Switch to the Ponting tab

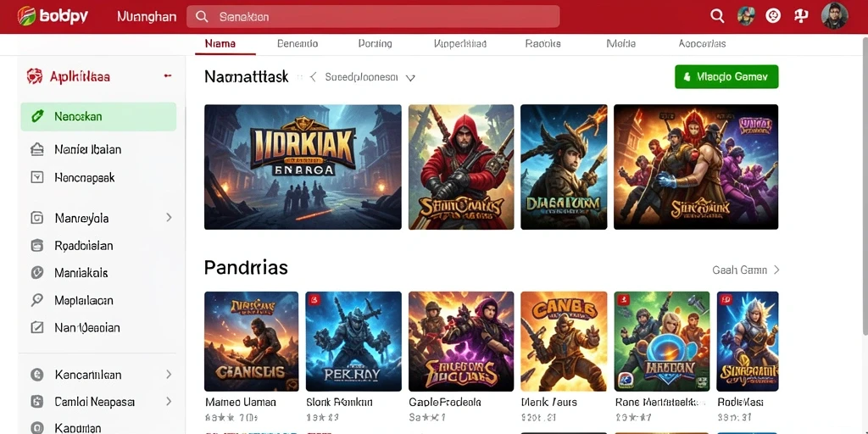point(375,43)
